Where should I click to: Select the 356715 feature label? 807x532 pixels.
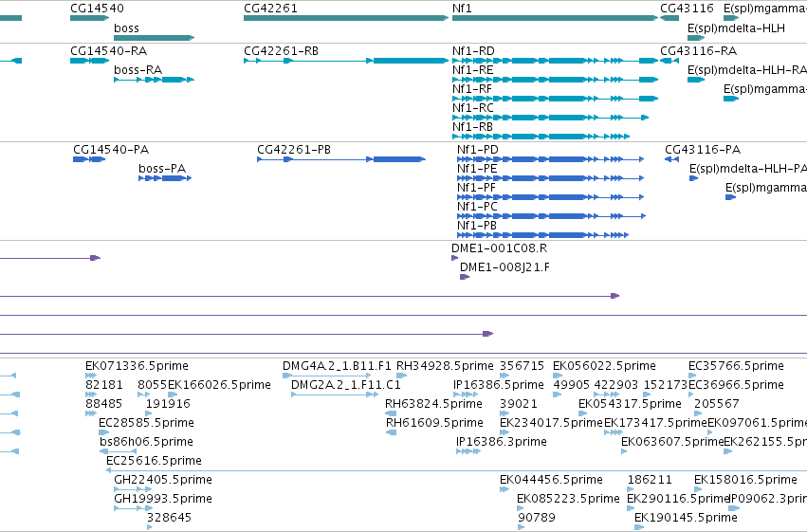(x=522, y=366)
